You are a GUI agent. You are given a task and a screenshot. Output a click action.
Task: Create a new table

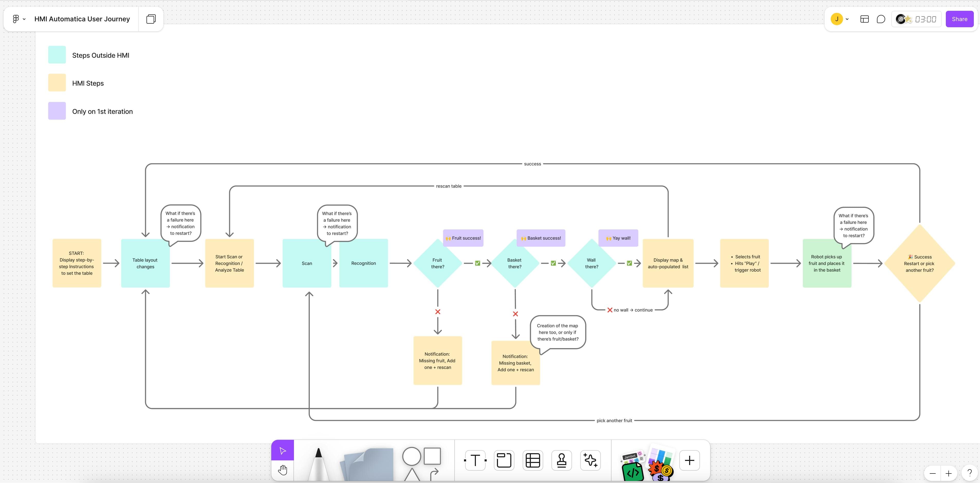click(533, 460)
